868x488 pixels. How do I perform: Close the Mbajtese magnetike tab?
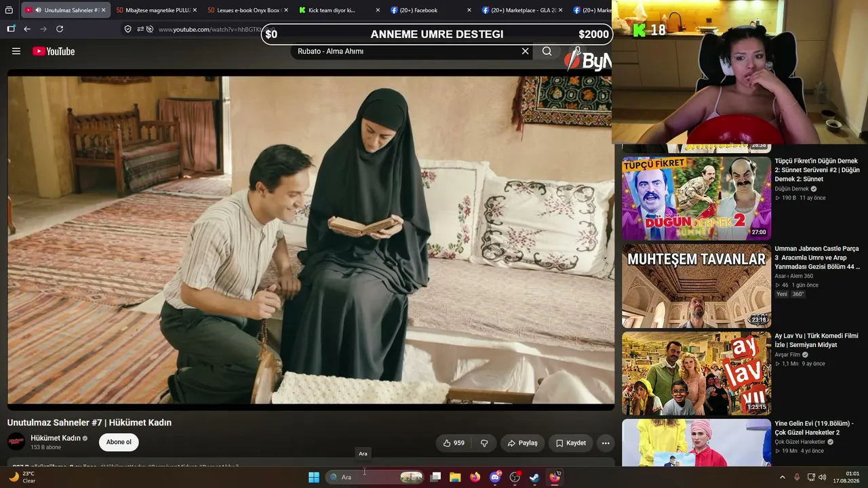(x=195, y=10)
